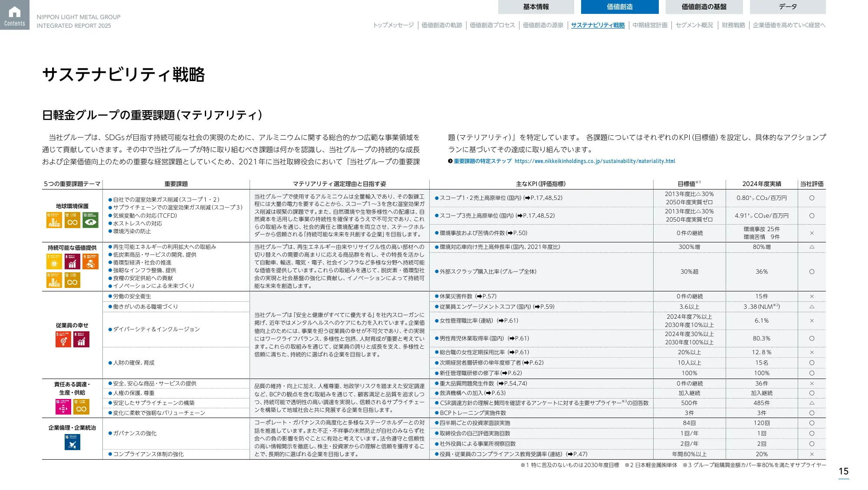
Task: Switch to the データ tab
Action: 788,7
